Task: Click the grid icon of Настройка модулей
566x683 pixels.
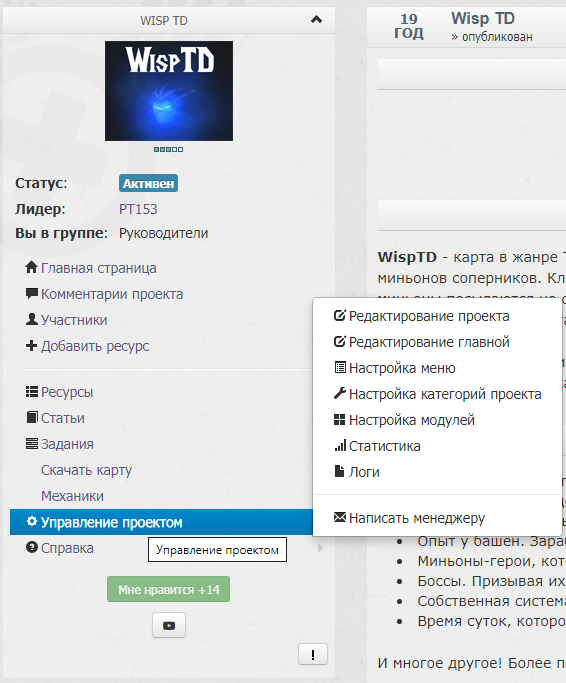Action: 339,419
